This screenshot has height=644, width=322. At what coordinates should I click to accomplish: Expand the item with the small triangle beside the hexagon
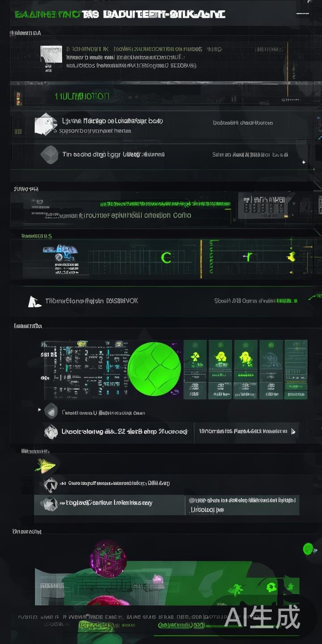[x=40, y=409]
